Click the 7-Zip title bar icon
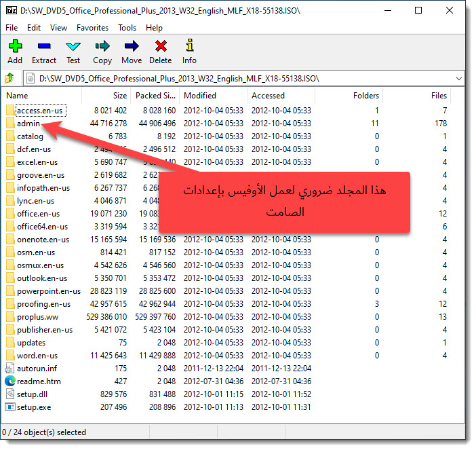Viewport: 476px width, 450px height. [x=12, y=11]
